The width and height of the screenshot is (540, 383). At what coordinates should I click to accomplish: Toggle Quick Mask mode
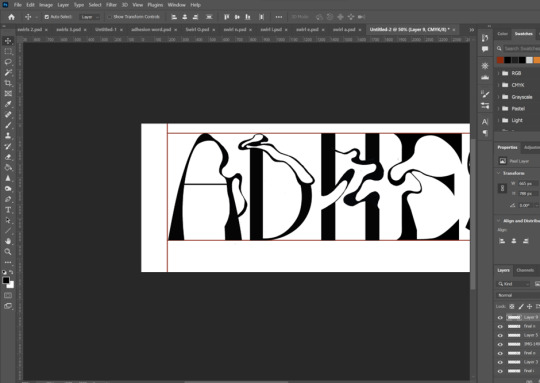pos(8,296)
